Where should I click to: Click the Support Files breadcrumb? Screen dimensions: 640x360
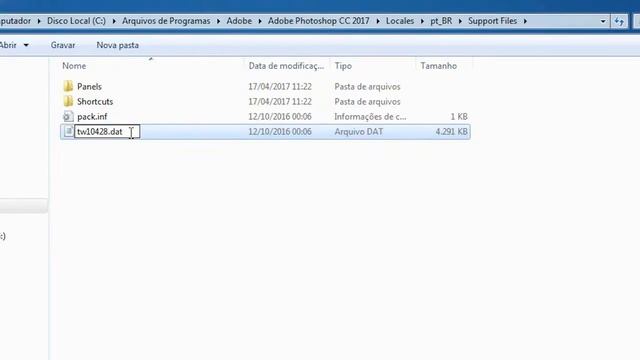(x=492, y=21)
